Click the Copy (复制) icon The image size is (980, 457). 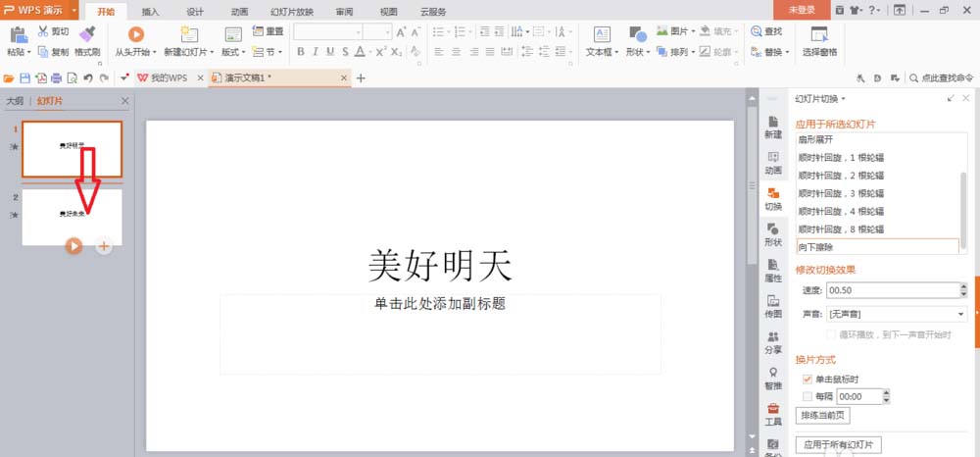[43, 52]
